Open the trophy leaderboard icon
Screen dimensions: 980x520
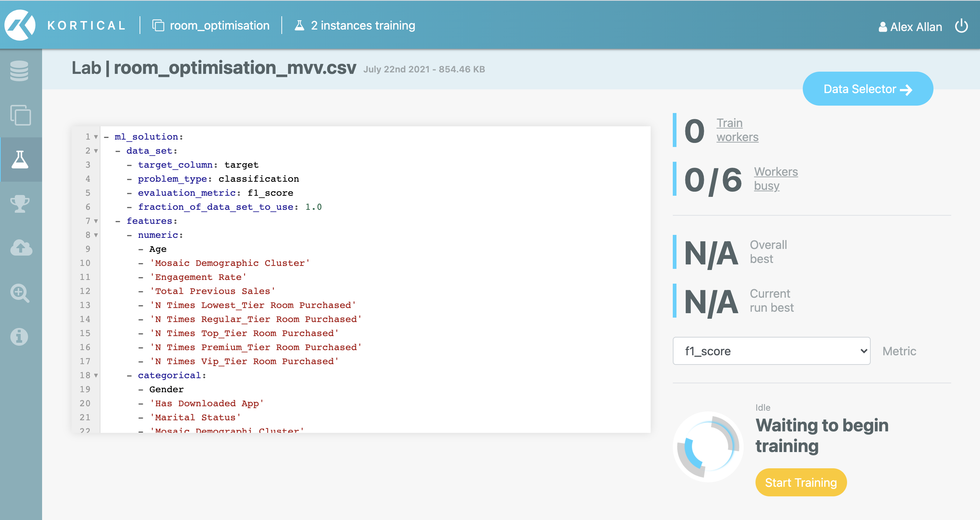point(20,203)
